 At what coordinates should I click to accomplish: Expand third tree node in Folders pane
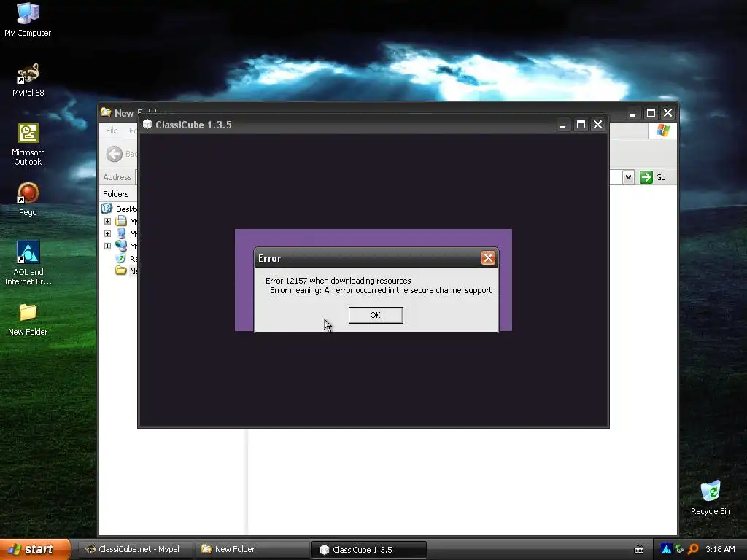pos(108,246)
